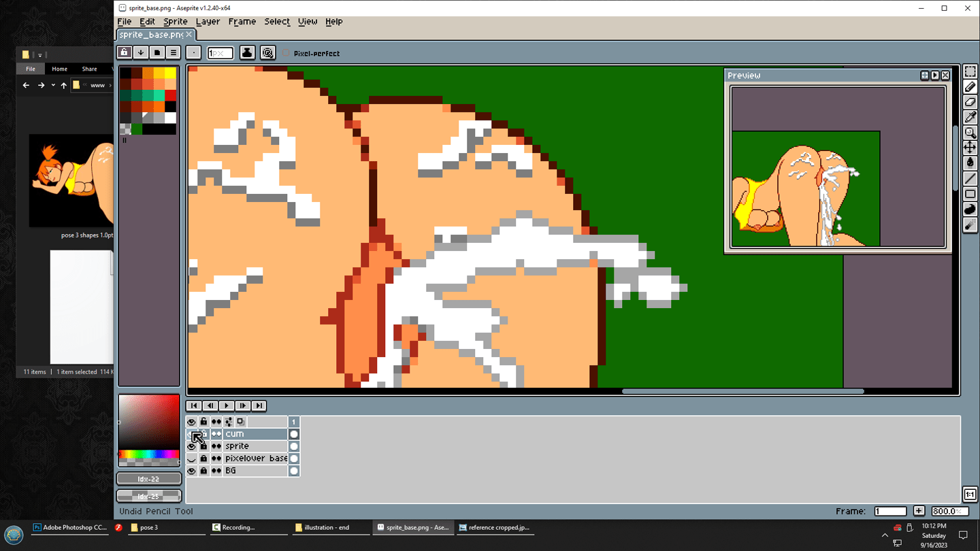
Task: Show hidden icons in the system tray
Action: [x=885, y=535]
